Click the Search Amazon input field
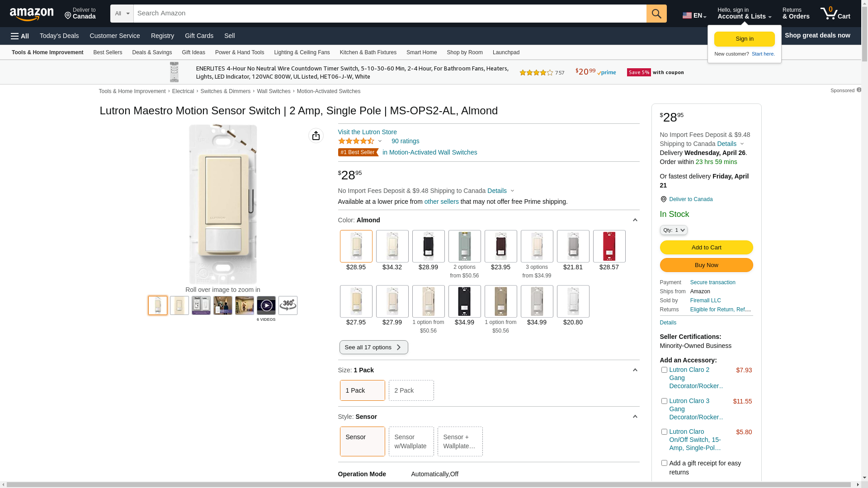 tap(389, 14)
